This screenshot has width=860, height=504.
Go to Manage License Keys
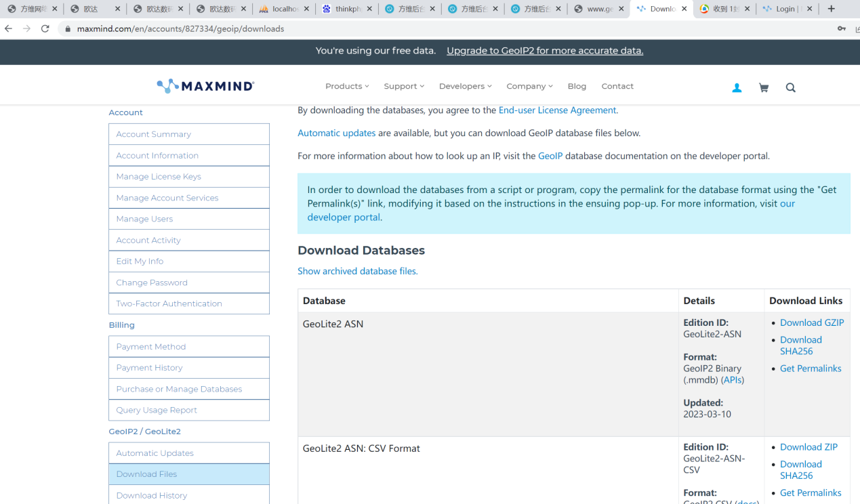click(189, 176)
